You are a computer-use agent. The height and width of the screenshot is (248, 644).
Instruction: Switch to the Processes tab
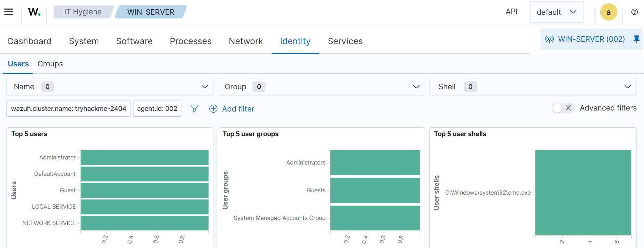[191, 41]
